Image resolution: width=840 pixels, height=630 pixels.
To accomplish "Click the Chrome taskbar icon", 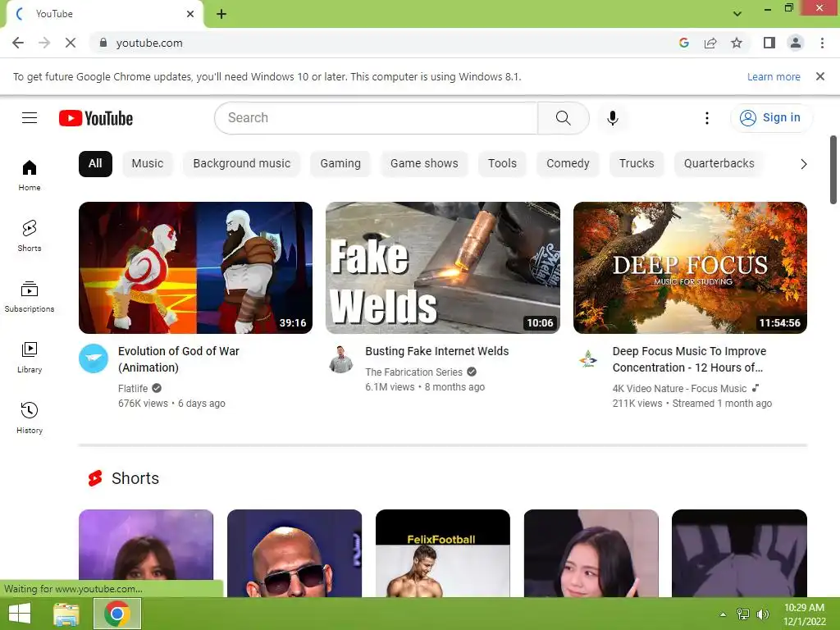I will (117, 614).
